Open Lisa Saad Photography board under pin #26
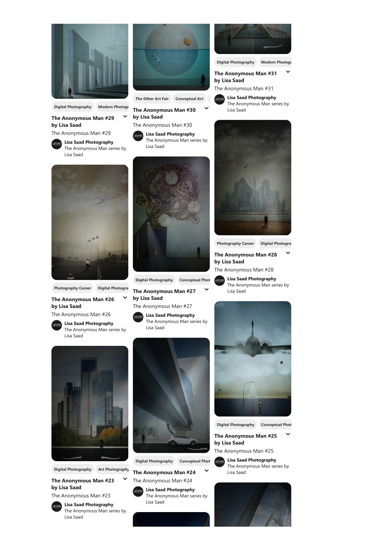The image size is (392, 555). (x=89, y=324)
